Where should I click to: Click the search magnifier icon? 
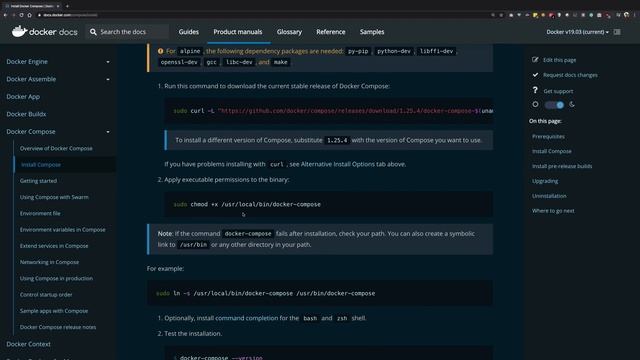[93, 32]
